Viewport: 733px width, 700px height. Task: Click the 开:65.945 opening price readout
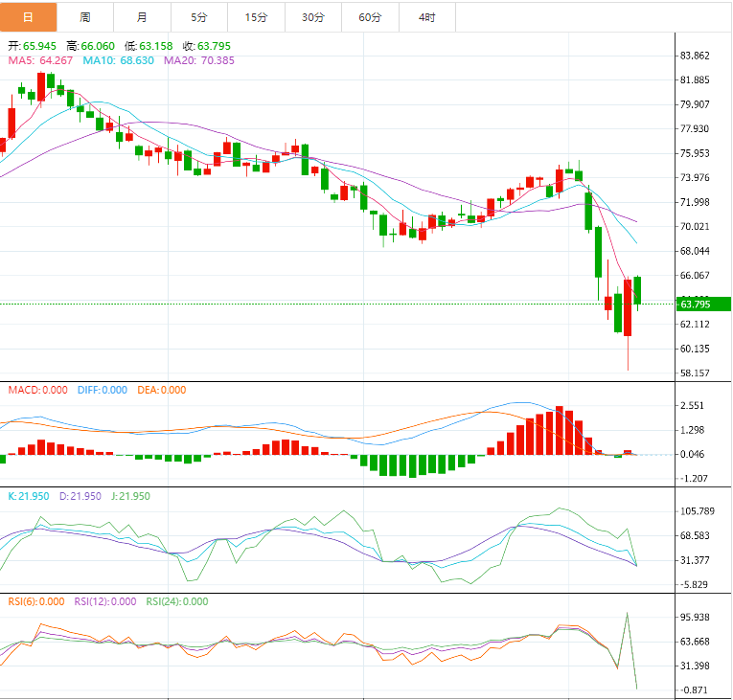pyautogui.click(x=32, y=46)
